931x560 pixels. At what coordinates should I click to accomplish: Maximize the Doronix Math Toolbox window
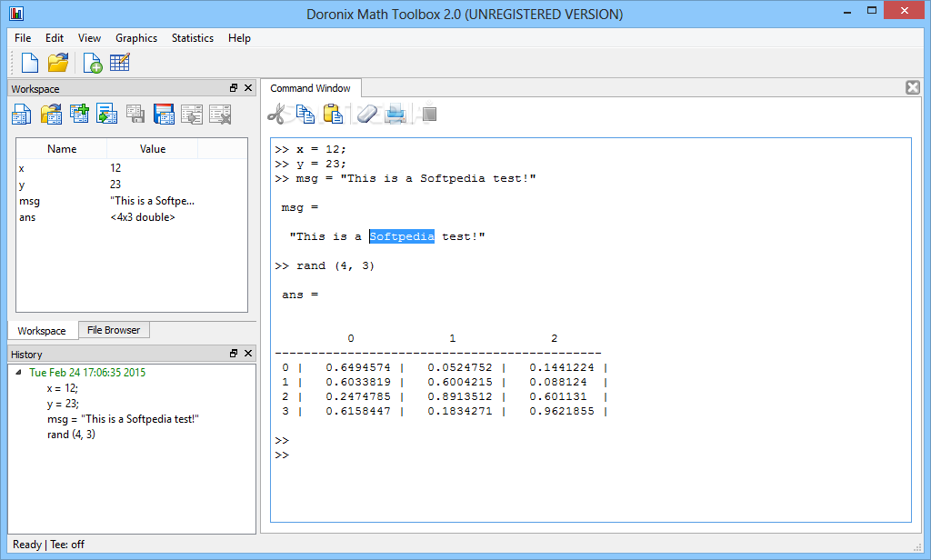[x=872, y=10]
